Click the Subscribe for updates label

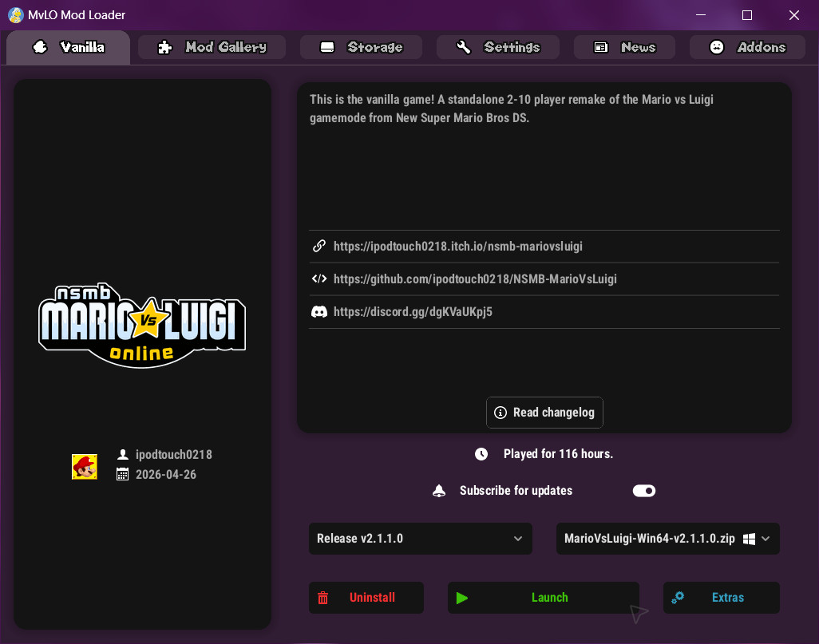pyautogui.click(x=516, y=491)
